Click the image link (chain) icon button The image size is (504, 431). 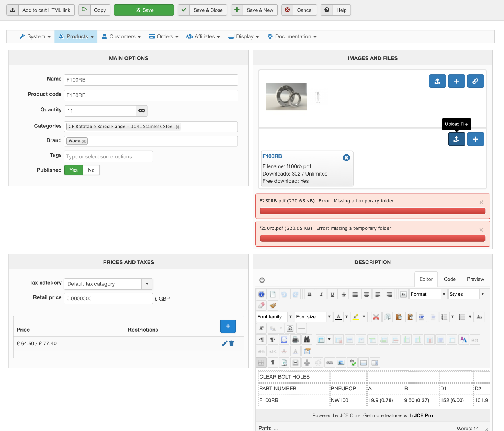(x=475, y=81)
